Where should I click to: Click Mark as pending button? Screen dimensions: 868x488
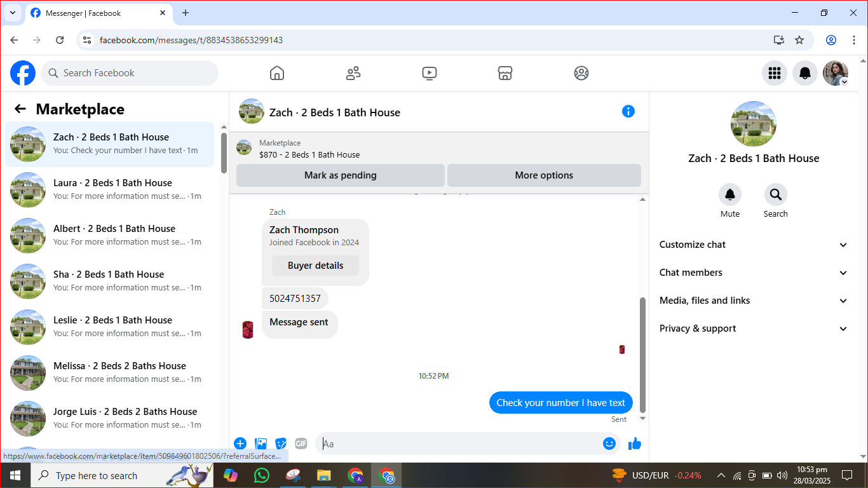341,175
